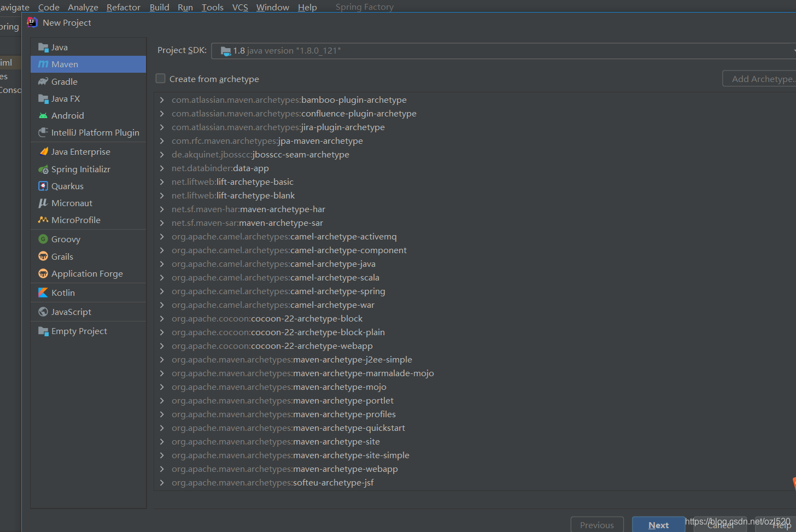
Task: Open the Analyze menu
Action: pyautogui.click(x=83, y=7)
